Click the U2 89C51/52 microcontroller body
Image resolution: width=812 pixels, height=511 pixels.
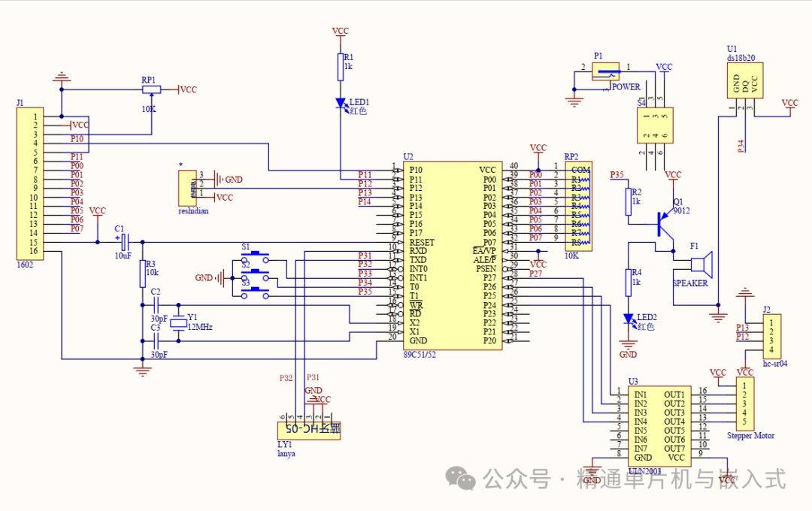(x=453, y=255)
